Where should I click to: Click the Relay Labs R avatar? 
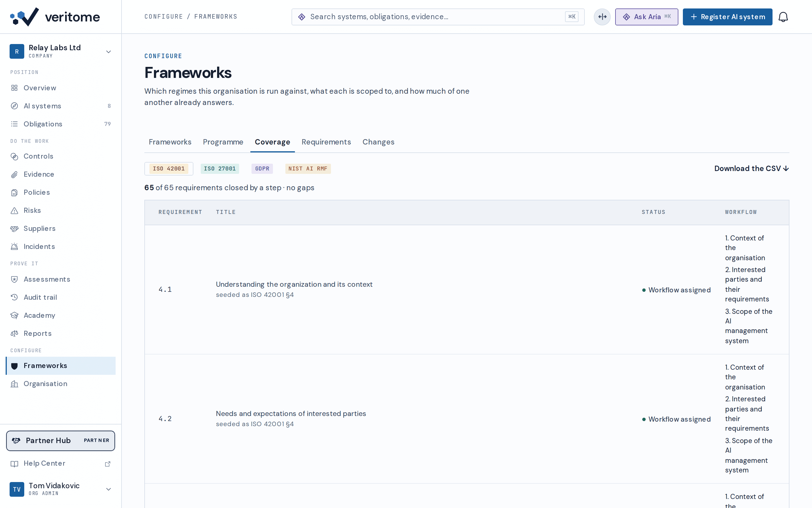tap(17, 51)
